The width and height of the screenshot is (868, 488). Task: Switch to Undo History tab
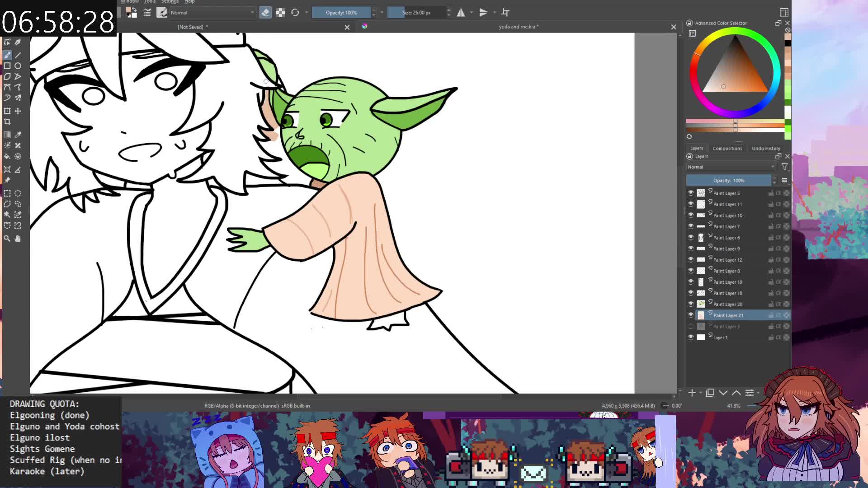[x=766, y=148]
